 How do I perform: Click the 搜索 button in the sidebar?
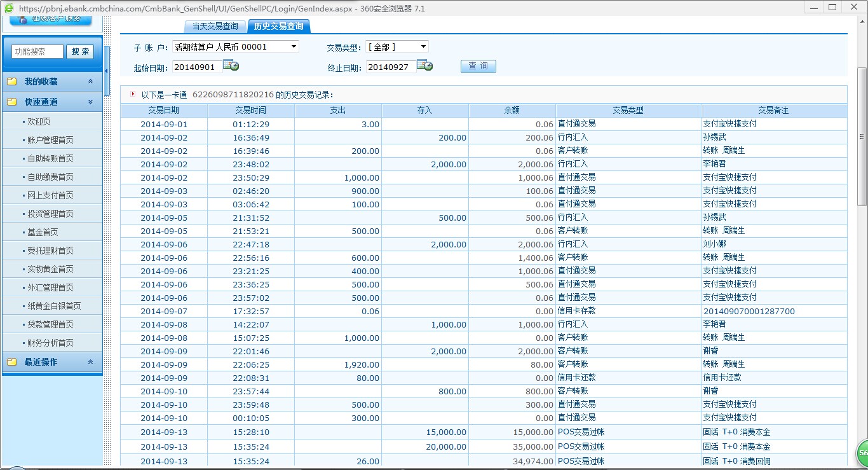(80, 52)
